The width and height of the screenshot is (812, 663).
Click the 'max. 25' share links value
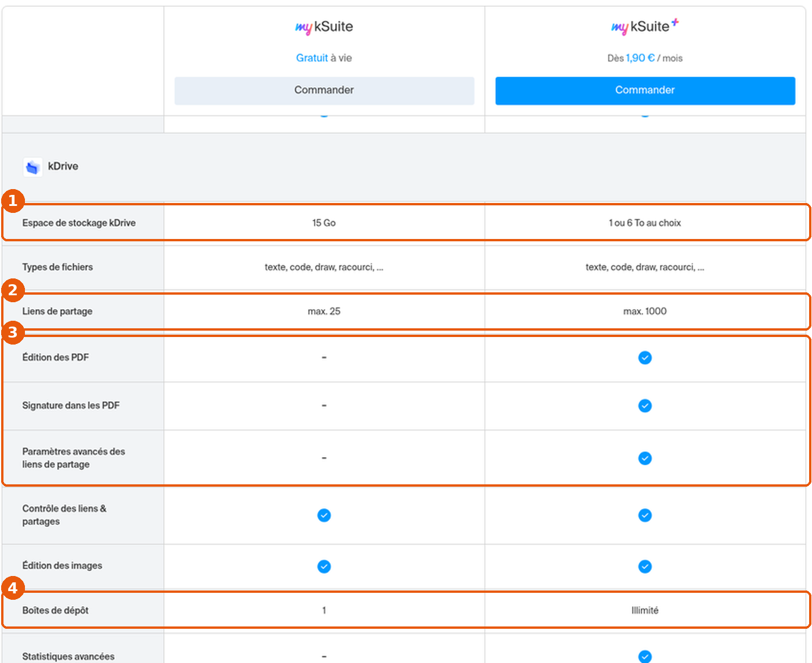[324, 311]
